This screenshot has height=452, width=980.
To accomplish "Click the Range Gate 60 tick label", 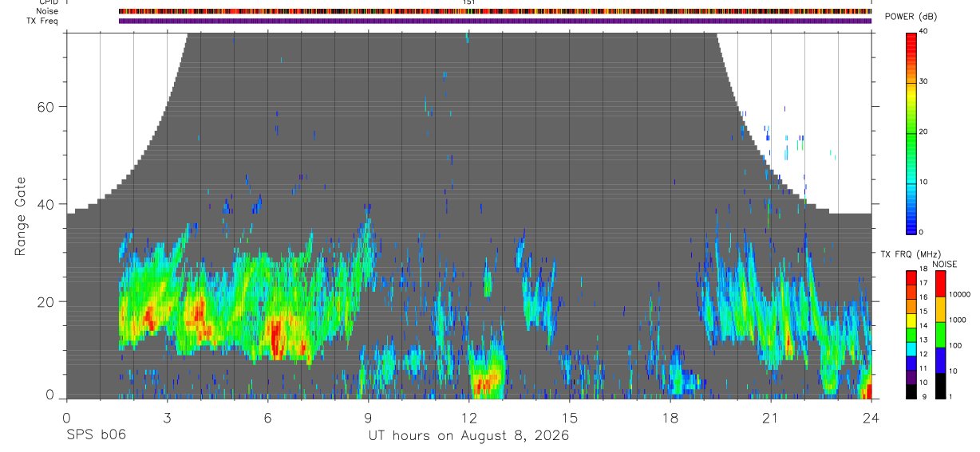I will [46, 106].
